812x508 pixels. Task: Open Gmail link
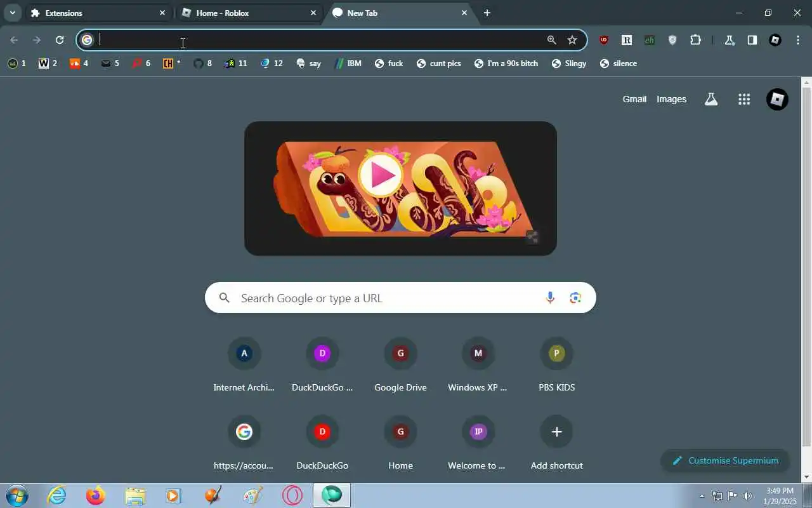(634, 99)
